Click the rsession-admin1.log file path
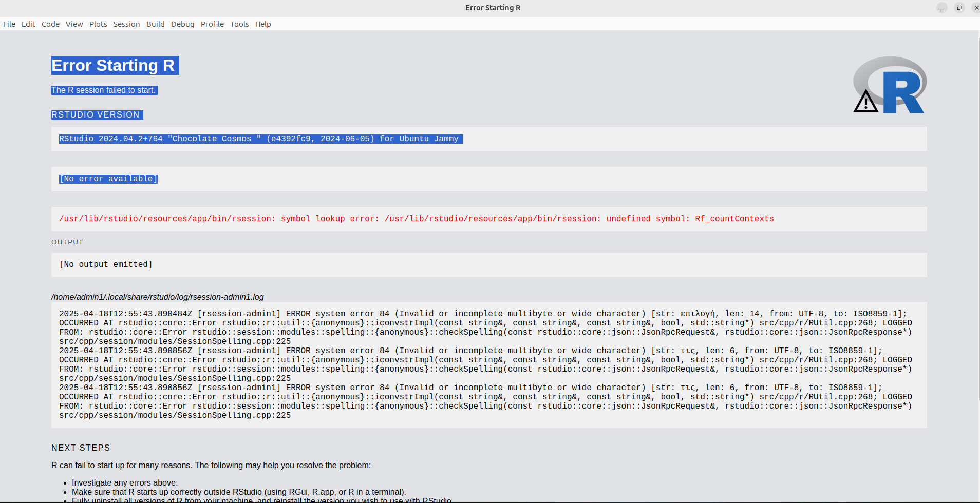The image size is (980, 503). (x=157, y=297)
